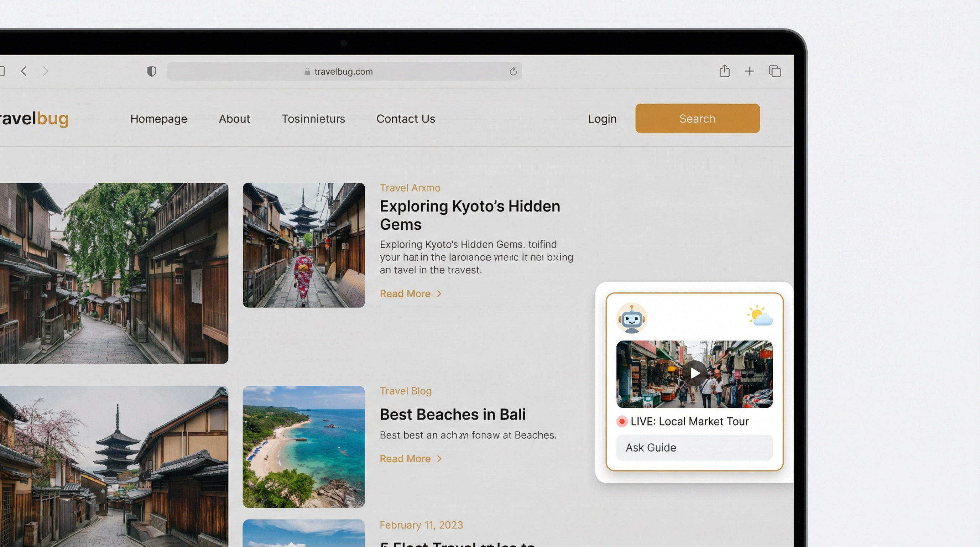This screenshot has height=547, width=980.
Task: Click Read More under Best Beaches in Bali
Action: (x=410, y=459)
